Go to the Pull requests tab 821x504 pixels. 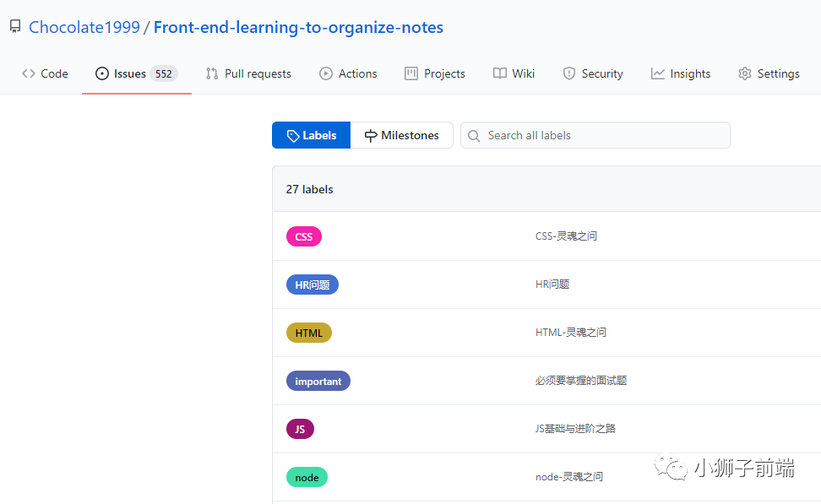tap(248, 73)
